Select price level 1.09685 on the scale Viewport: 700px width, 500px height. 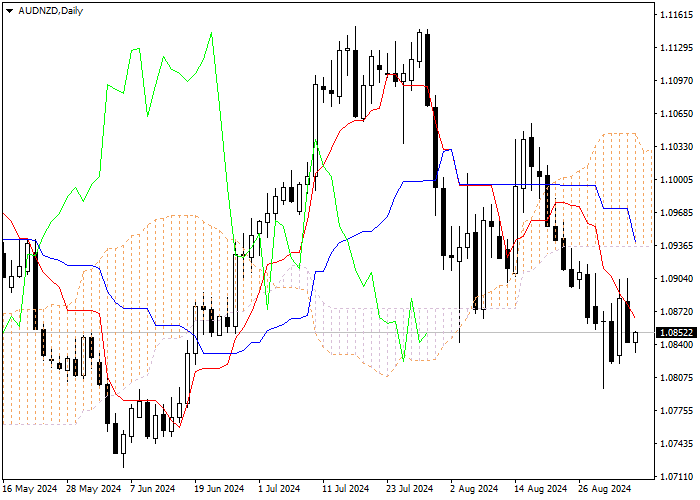click(676, 212)
